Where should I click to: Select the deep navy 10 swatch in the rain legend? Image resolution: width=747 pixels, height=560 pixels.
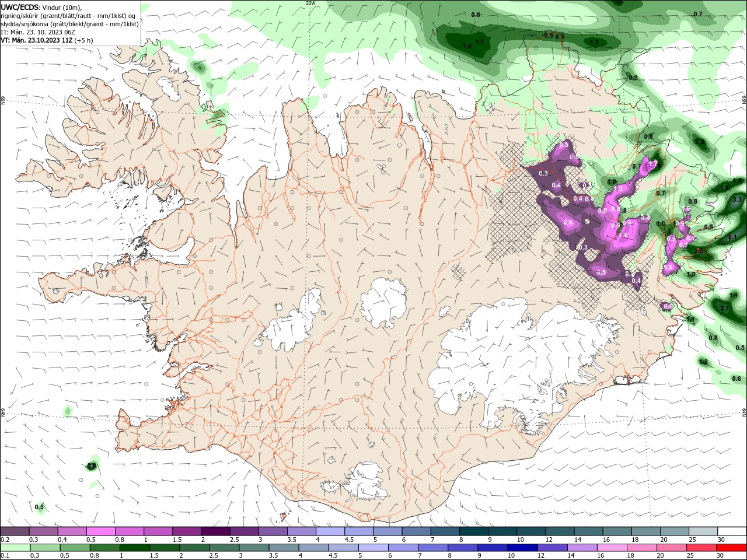[522, 548]
